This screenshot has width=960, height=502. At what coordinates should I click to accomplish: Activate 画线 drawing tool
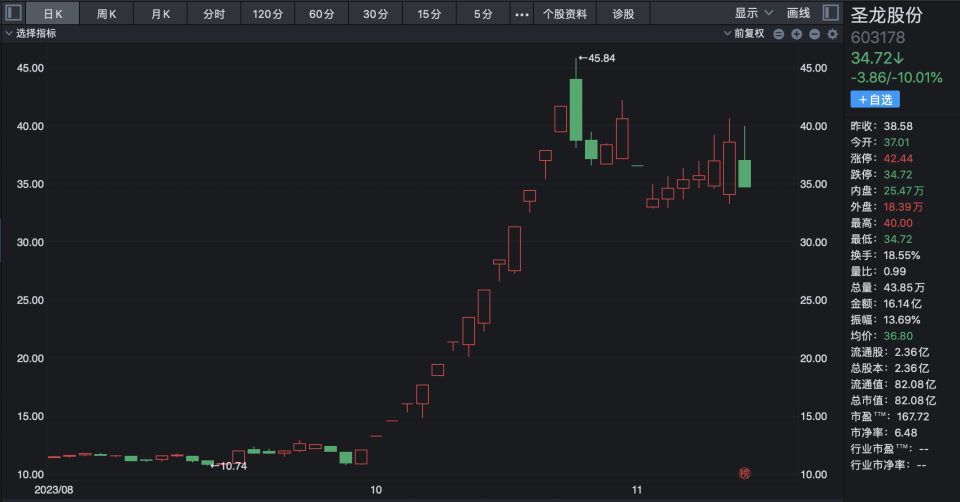798,13
